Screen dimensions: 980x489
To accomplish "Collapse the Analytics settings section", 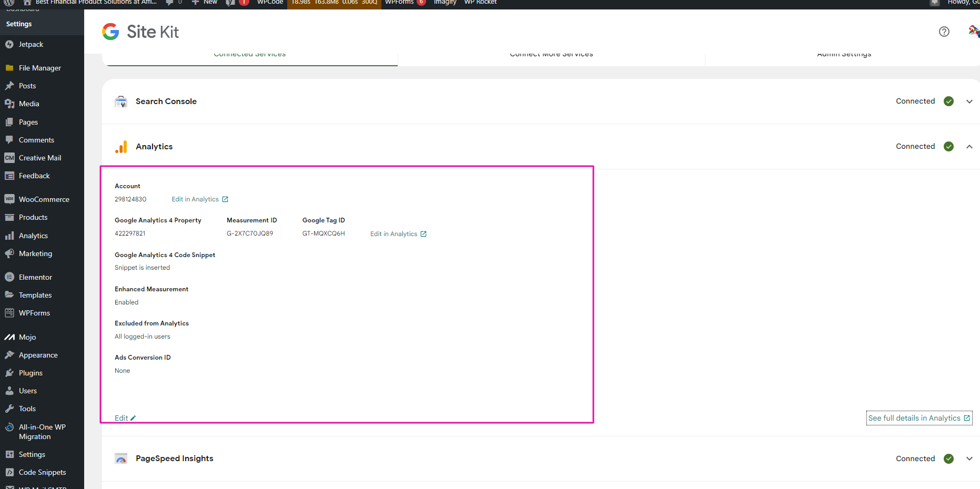I will 969,147.
